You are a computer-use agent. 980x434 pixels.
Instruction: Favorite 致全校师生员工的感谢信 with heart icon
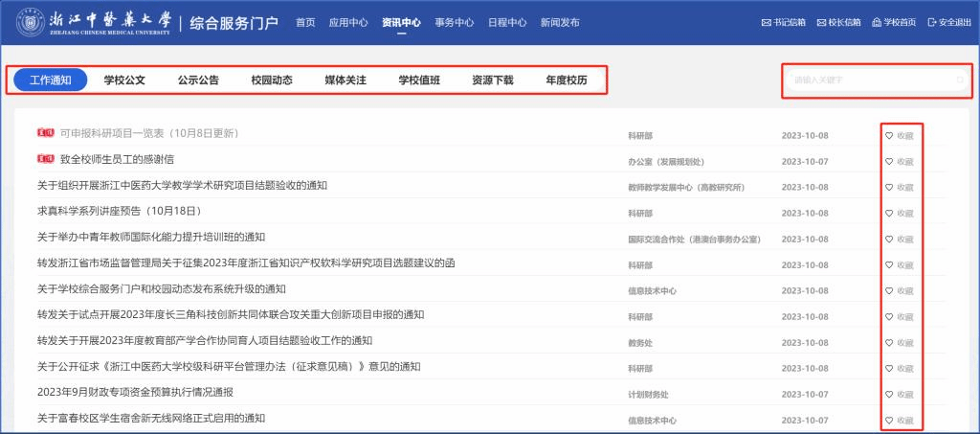[x=889, y=161]
